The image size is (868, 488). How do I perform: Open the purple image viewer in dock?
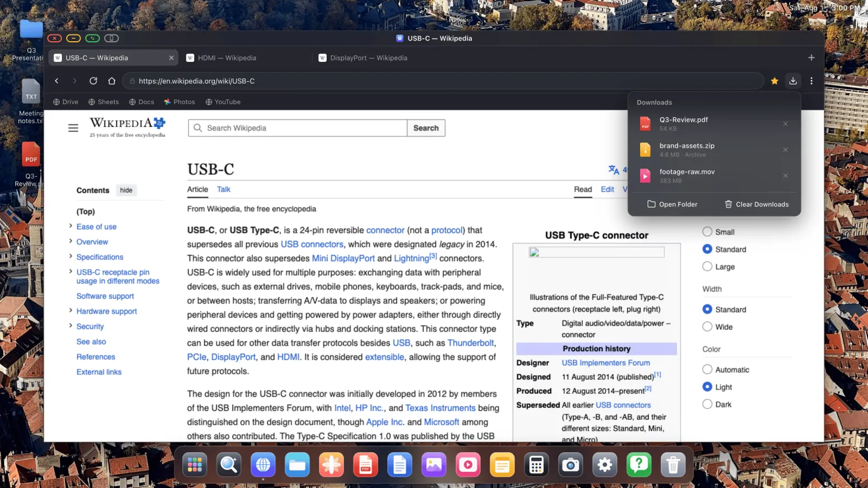(x=434, y=465)
